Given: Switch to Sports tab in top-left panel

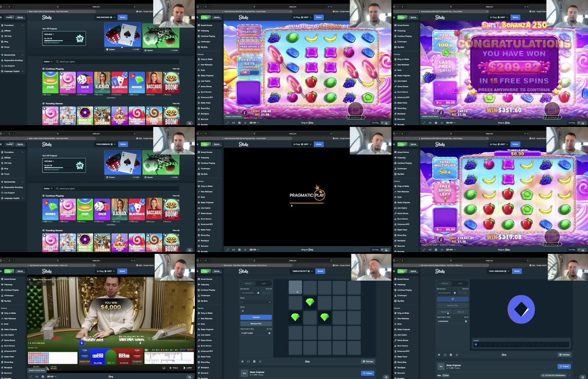Looking at the screenshot, I should 20,17.
